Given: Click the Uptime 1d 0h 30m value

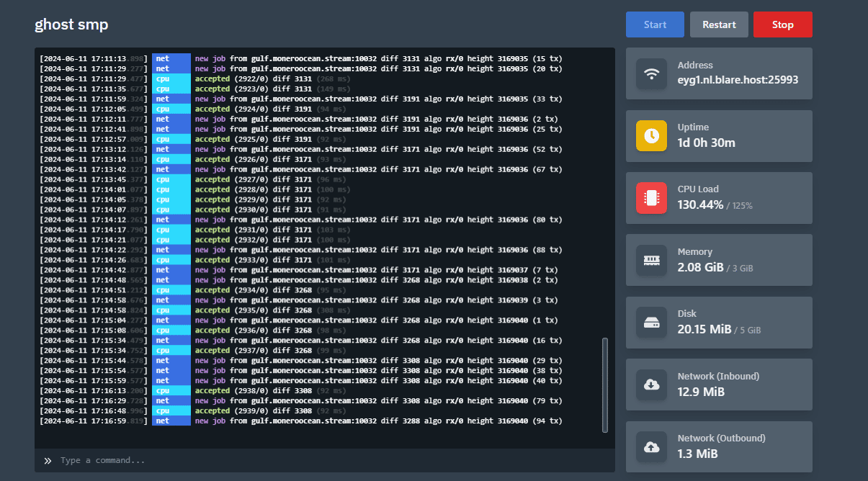Looking at the screenshot, I should coord(707,143).
